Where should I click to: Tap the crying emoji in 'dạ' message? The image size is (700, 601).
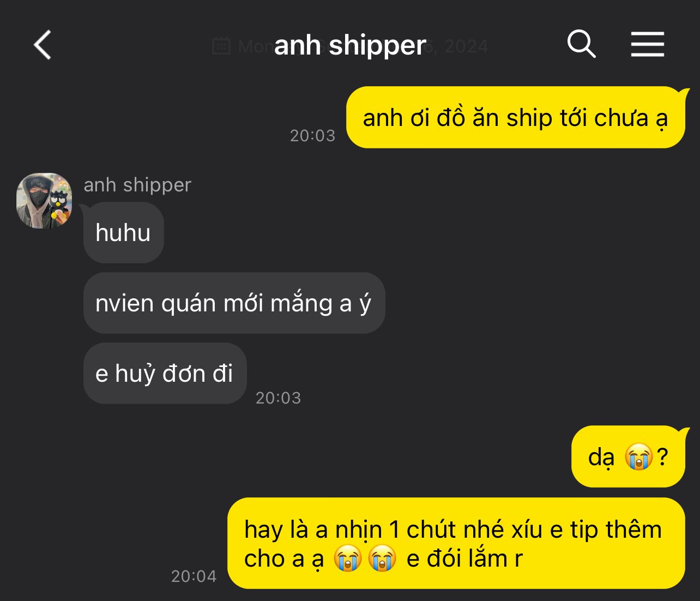639,457
